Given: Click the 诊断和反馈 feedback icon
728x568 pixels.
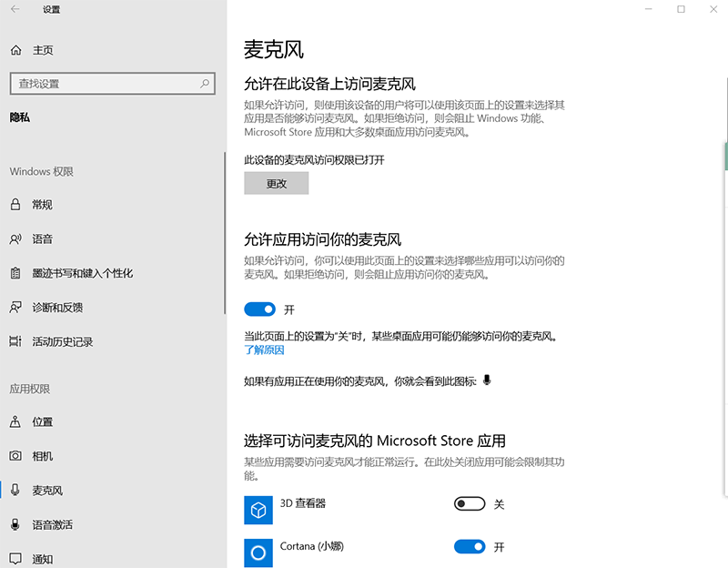Looking at the screenshot, I should click(15, 307).
